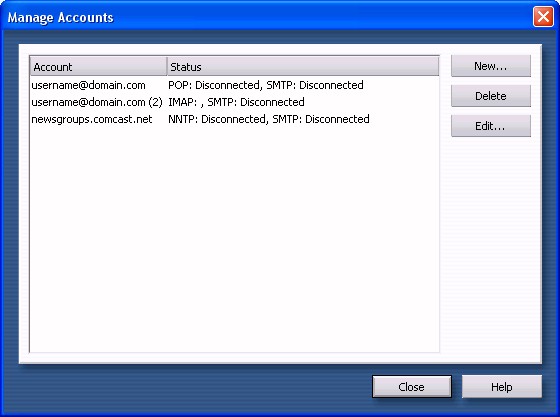Click the Close button at bottom
The image size is (560, 417).
[412, 387]
